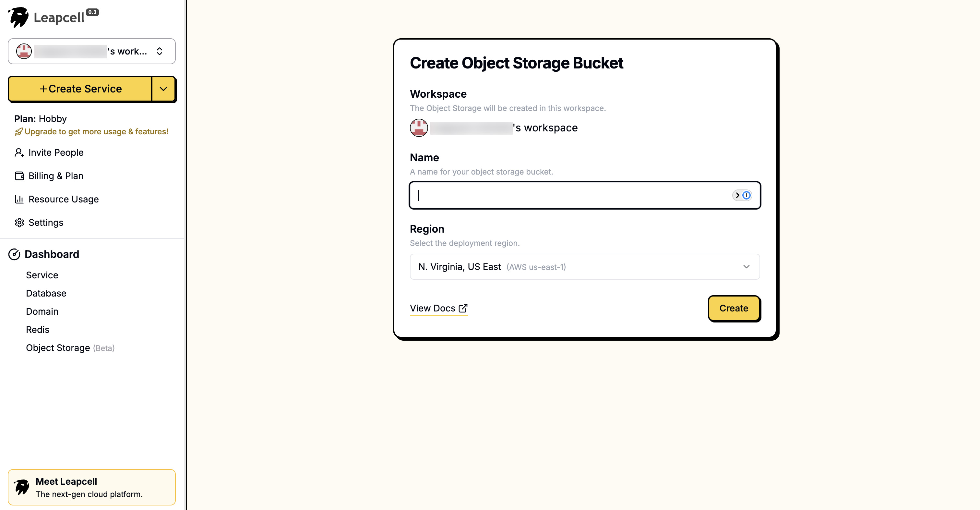Open the View Docs link
This screenshot has width=980, height=510.
tap(432, 308)
